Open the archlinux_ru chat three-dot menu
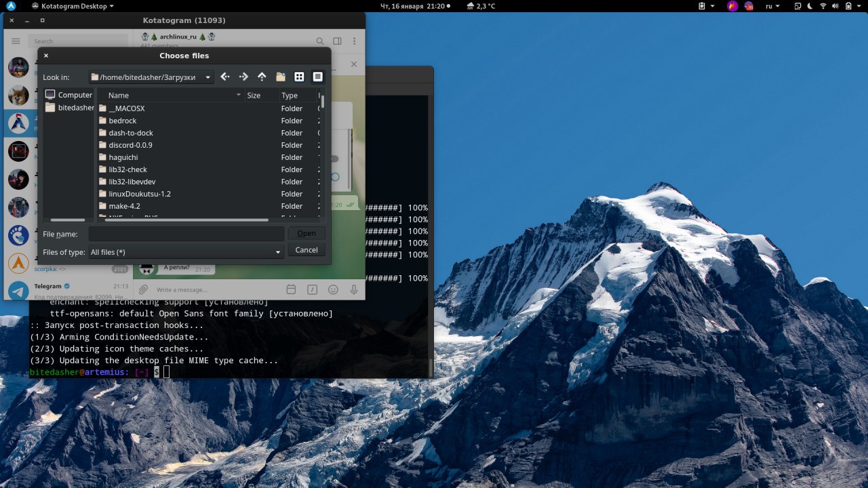Screen dimensions: 868x488 click(354, 41)
